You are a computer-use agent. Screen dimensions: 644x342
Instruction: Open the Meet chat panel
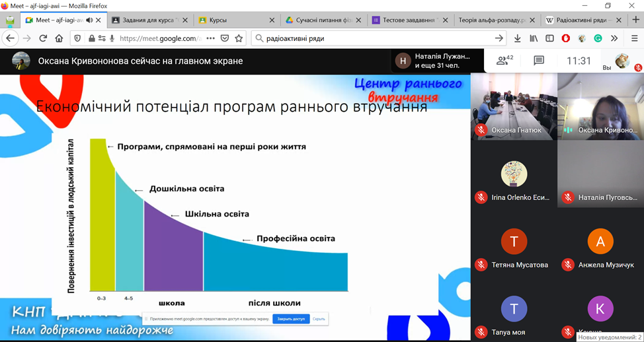(x=539, y=61)
